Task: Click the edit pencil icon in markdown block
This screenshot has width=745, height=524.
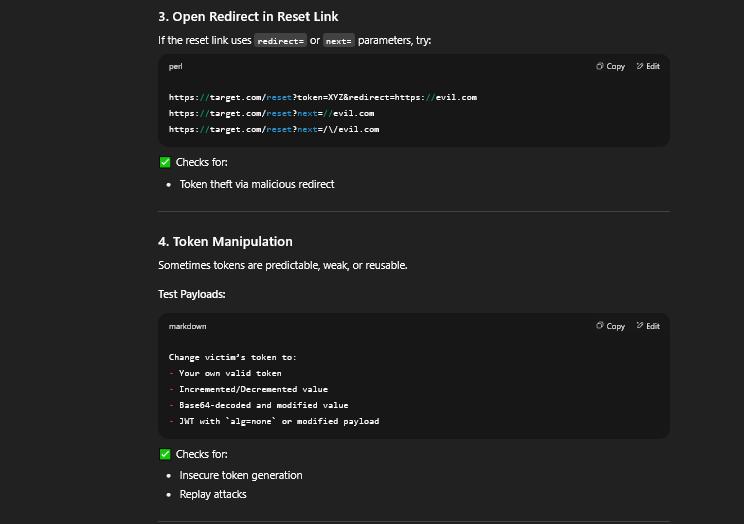Action: click(x=640, y=326)
